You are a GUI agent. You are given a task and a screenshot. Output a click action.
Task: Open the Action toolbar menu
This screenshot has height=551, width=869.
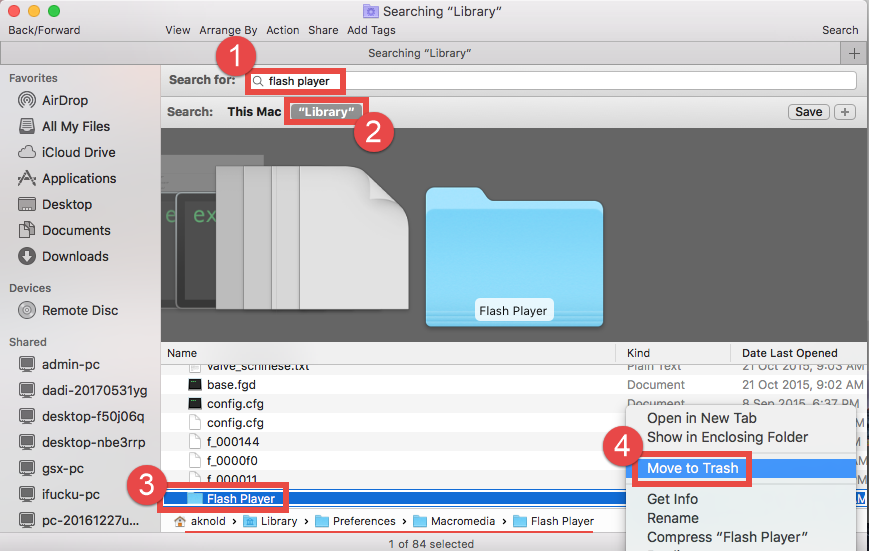283,30
